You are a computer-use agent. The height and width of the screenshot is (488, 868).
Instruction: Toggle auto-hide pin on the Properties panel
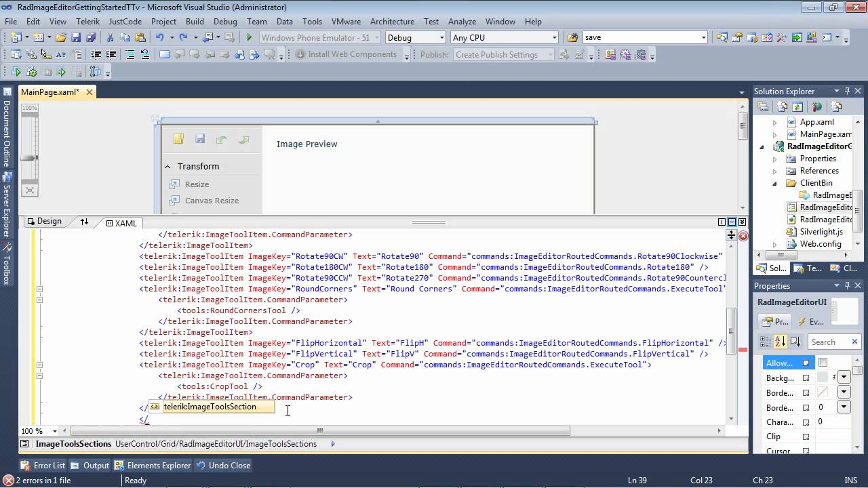click(847, 285)
